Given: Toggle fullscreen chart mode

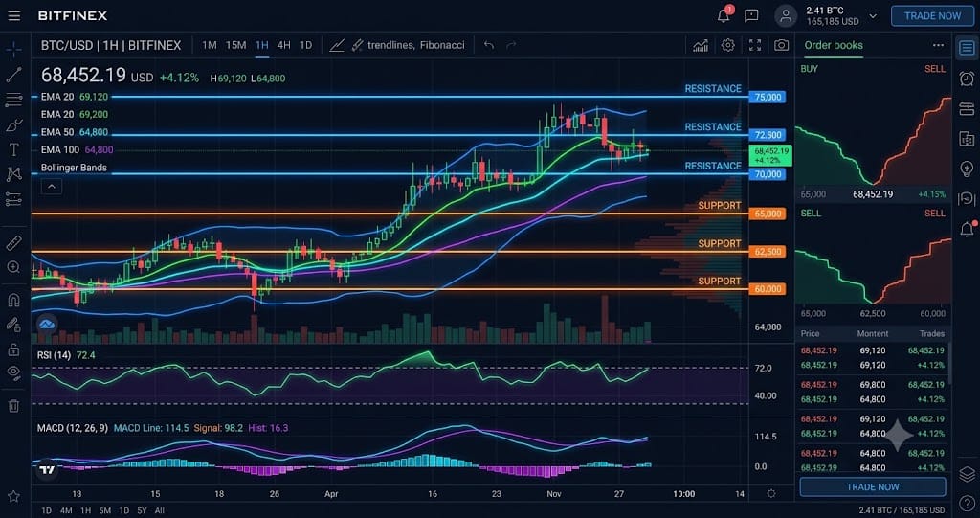Looking at the screenshot, I should click(x=755, y=45).
